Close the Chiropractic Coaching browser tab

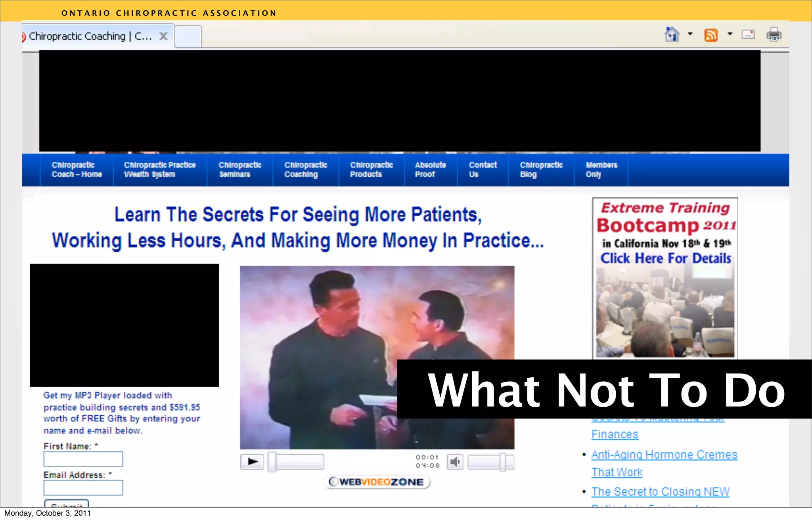(163, 36)
